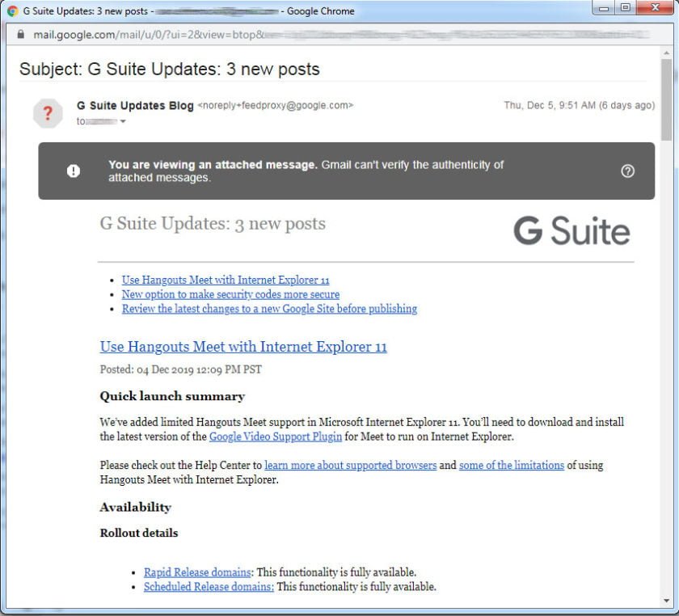The image size is (679, 616).
Task: Click the 'Subject: G Suite Updates: 3 new posts' heading
Action: pos(169,70)
